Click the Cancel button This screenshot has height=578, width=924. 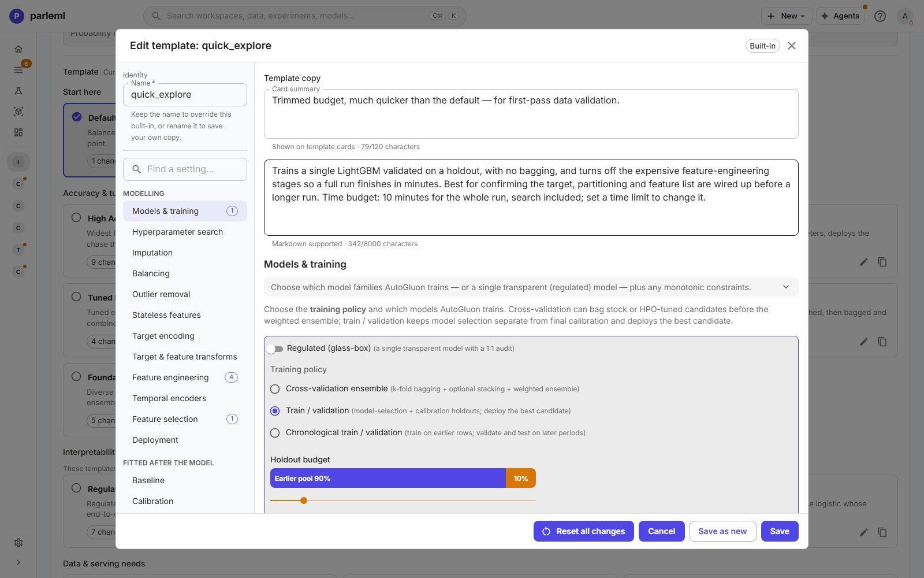click(661, 531)
